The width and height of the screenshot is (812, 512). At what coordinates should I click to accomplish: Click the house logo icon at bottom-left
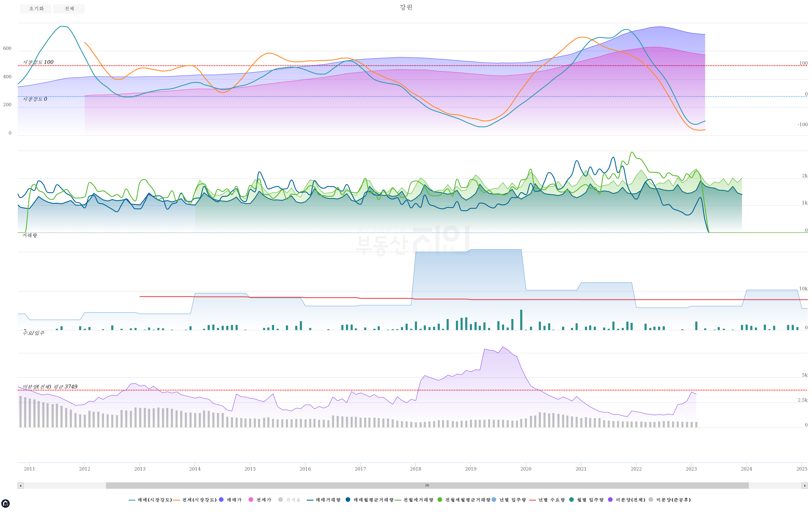(x=5, y=504)
